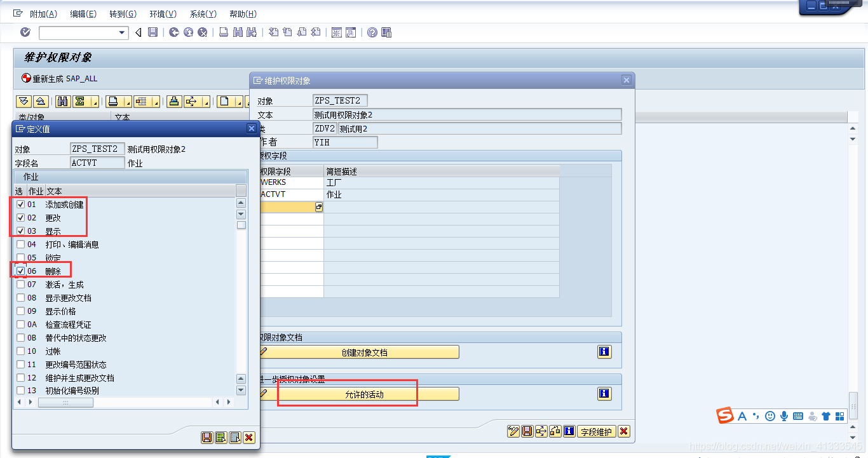The width and height of the screenshot is (868, 458).
Task: Open the 帮助(H) menu
Action: tap(243, 14)
